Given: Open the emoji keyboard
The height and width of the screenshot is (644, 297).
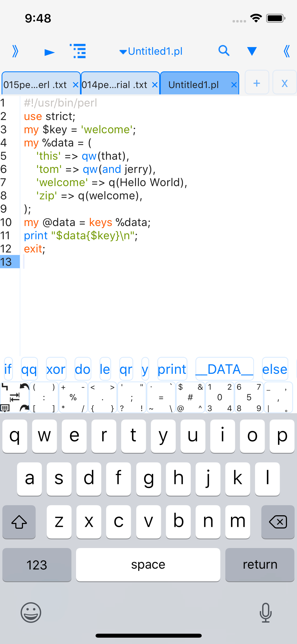Looking at the screenshot, I should (31, 613).
